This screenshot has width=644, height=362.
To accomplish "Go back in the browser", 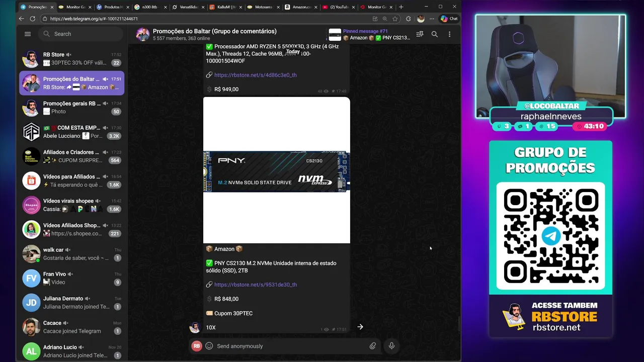I will coord(21,19).
